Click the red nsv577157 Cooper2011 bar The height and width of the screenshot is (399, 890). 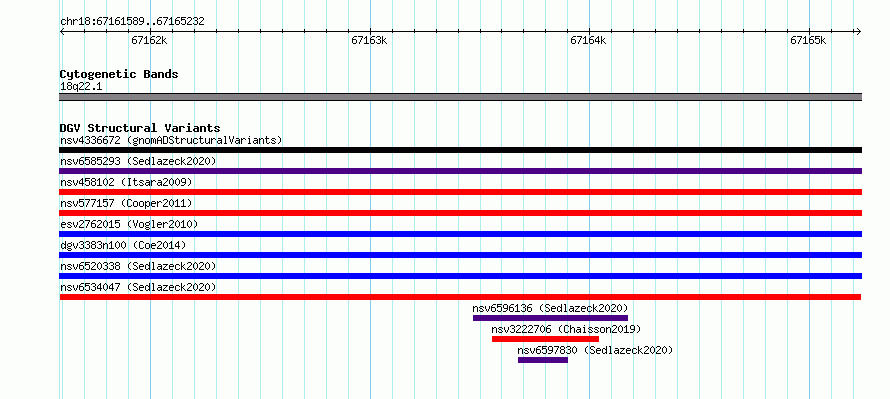tap(460, 213)
